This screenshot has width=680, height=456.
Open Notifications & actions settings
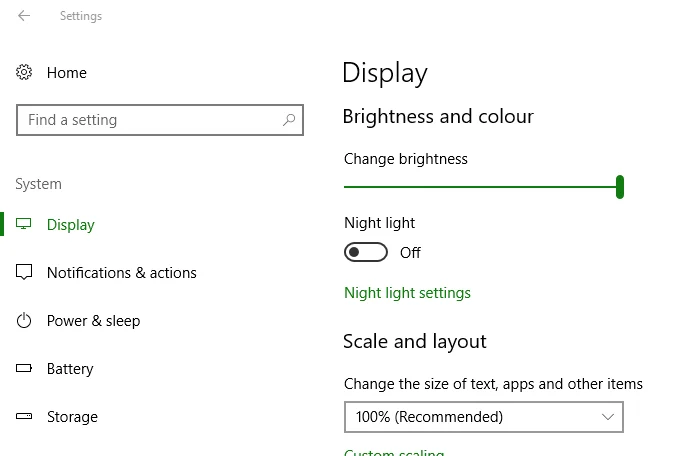[x=121, y=273]
